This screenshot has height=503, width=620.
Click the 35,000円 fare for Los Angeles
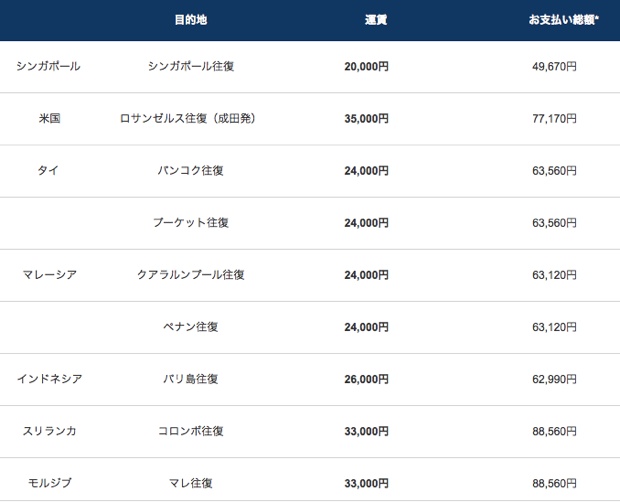point(367,119)
